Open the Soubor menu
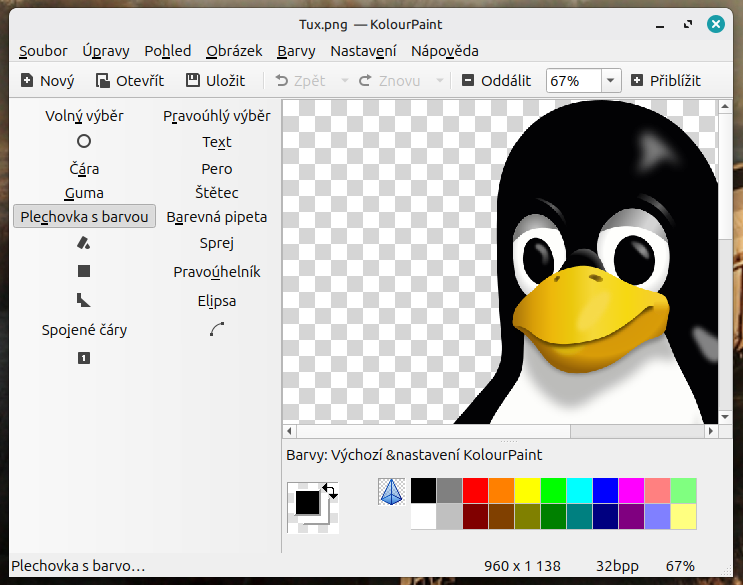This screenshot has width=743, height=585. tap(43, 51)
